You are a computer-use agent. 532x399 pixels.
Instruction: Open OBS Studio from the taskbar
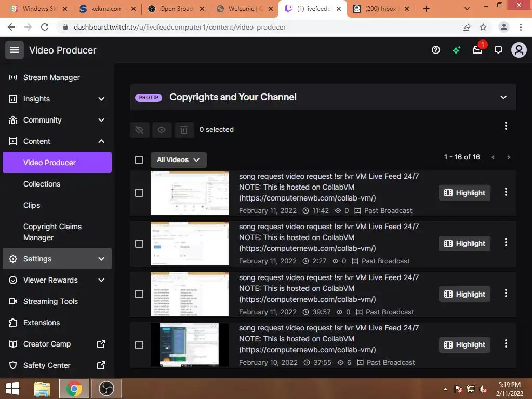point(106,389)
